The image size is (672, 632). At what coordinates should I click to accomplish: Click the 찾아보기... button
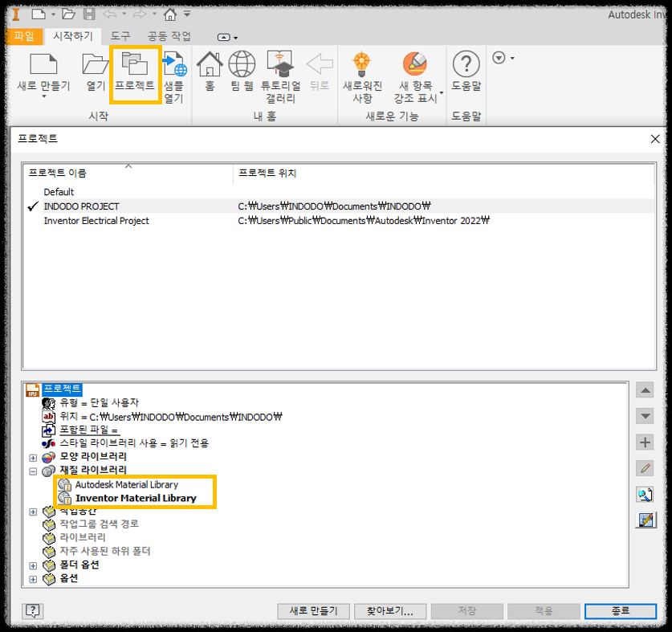(x=390, y=611)
